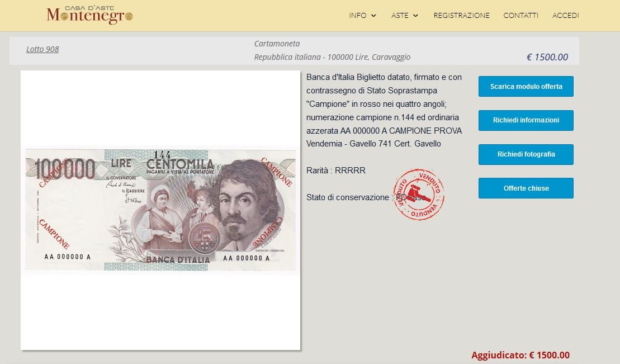Click the Scarica modulo offerta button
Screen dimensions: 620x364
(526, 86)
